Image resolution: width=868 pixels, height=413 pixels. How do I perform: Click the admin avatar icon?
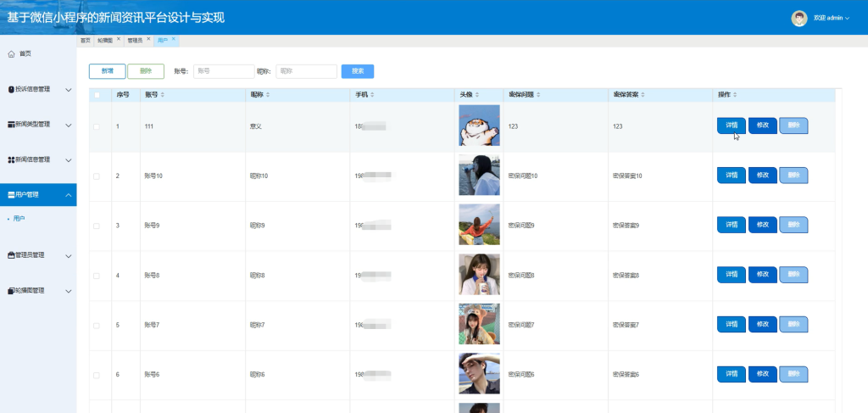click(798, 18)
